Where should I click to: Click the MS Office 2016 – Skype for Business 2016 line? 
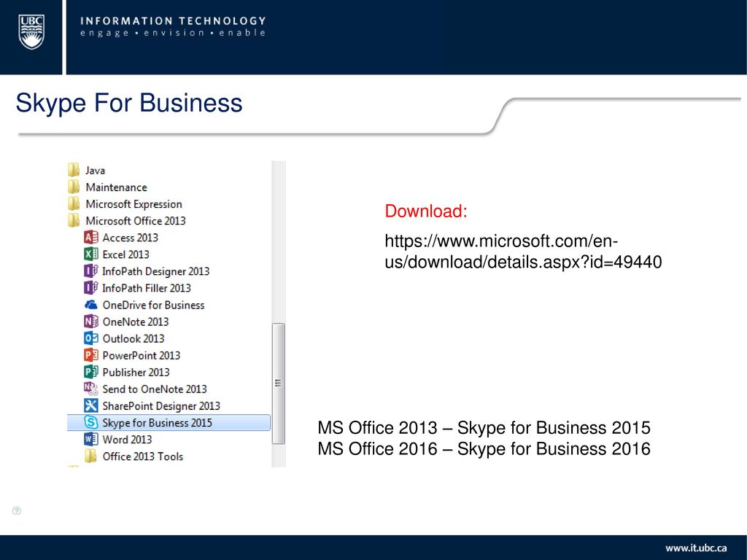(x=484, y=448)
